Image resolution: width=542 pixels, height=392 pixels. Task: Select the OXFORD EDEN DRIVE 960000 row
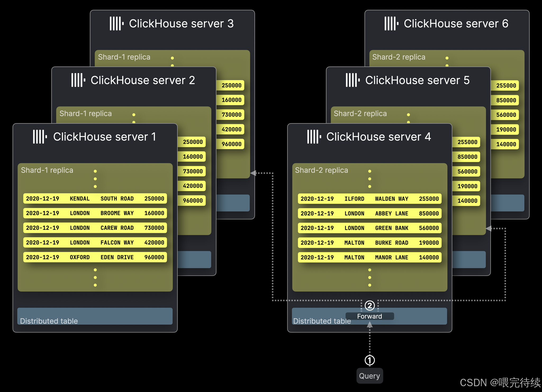click(x=95, y=257)
